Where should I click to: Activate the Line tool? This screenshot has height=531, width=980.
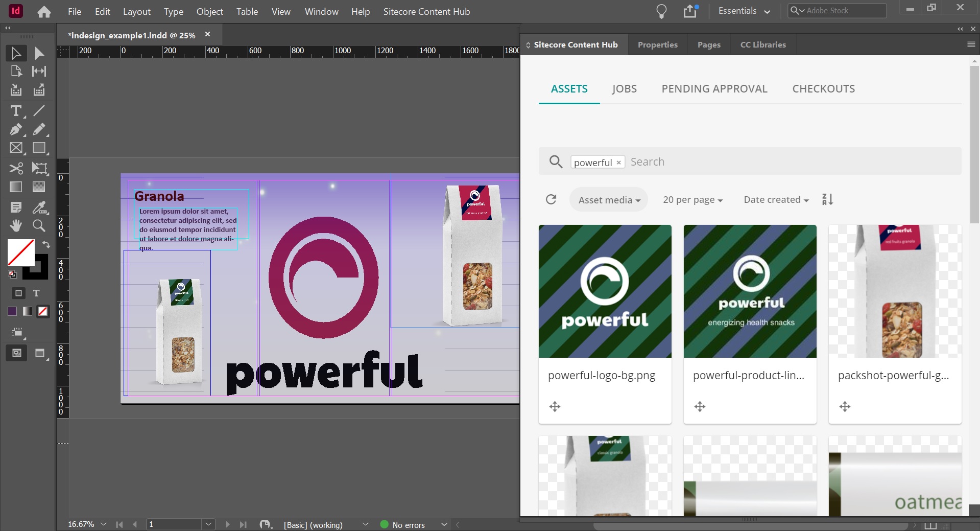39,110
